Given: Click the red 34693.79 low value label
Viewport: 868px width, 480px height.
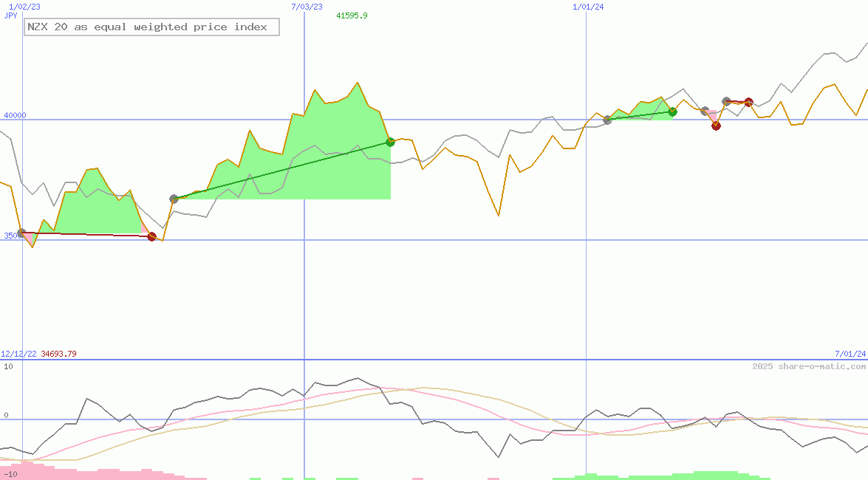Looking at the screenshot, I should [x=58, y=354].
